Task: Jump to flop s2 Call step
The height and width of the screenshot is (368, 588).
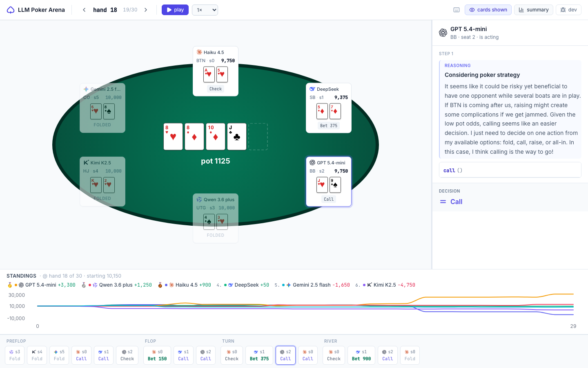Action: click(206, 355)
